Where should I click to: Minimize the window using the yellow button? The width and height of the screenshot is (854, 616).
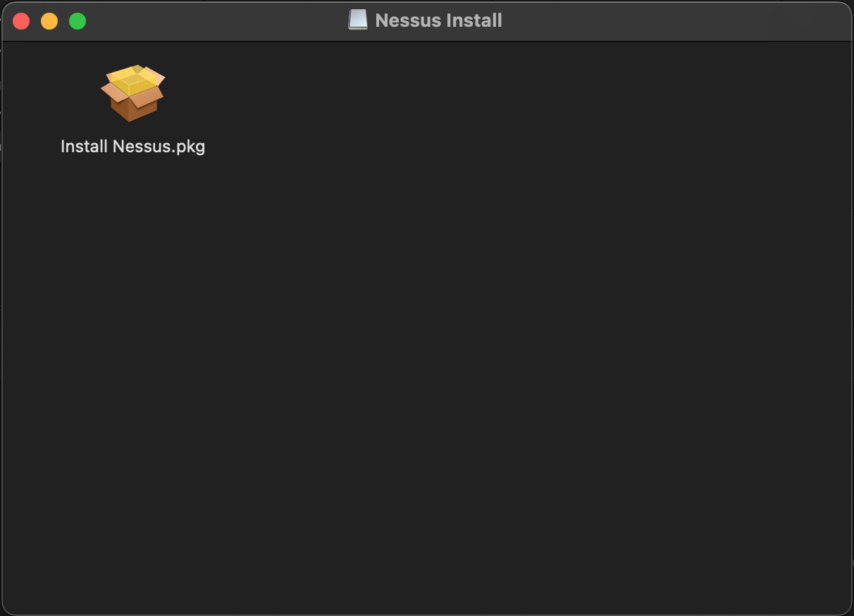click(x=49, y=21)
